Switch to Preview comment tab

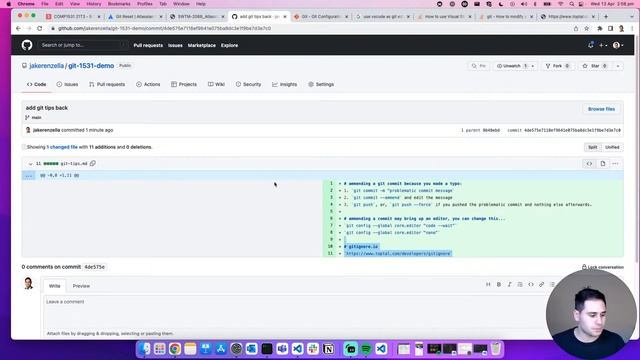tap(81, 286)
